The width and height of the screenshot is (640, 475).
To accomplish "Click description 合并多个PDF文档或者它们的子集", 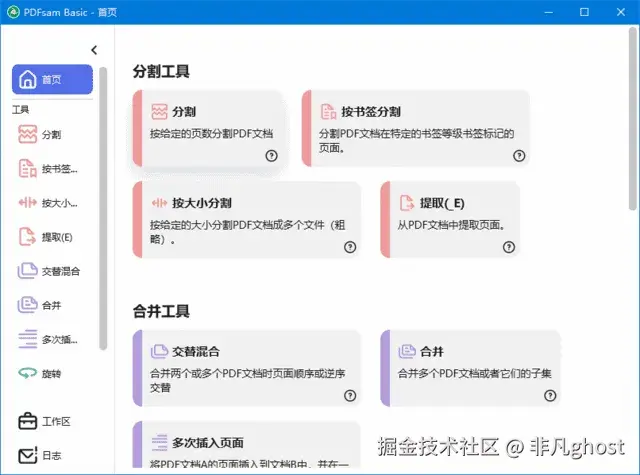I will coord(474,373).
